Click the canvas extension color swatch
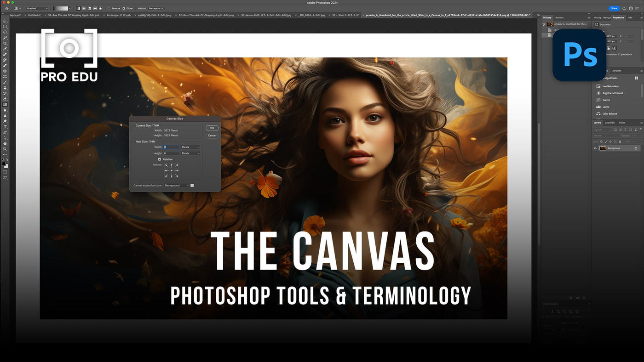The width and height of the screenshot is (644, 362). 192,186
